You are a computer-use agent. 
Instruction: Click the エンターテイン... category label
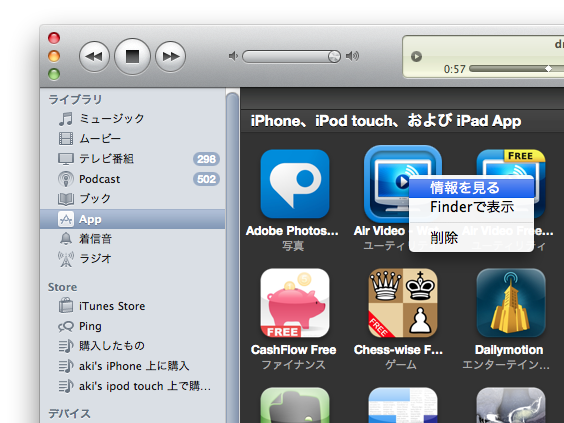point(506,365)
